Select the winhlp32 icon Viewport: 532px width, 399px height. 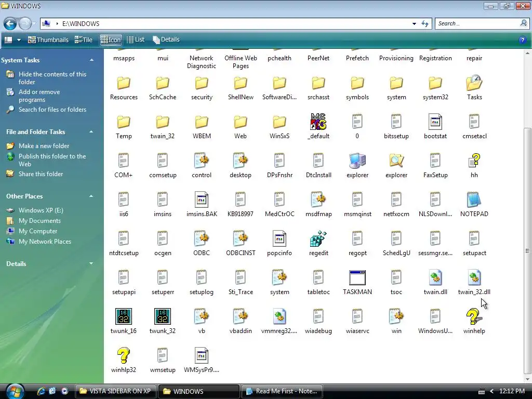click(x=124, y=356)
